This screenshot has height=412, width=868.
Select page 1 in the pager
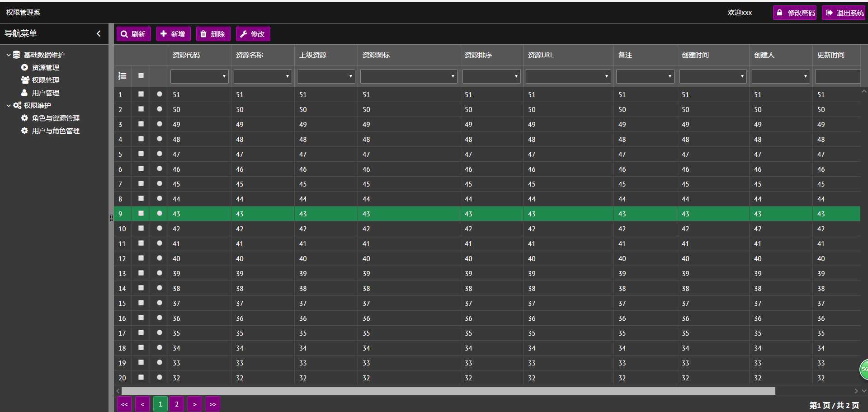160,404
